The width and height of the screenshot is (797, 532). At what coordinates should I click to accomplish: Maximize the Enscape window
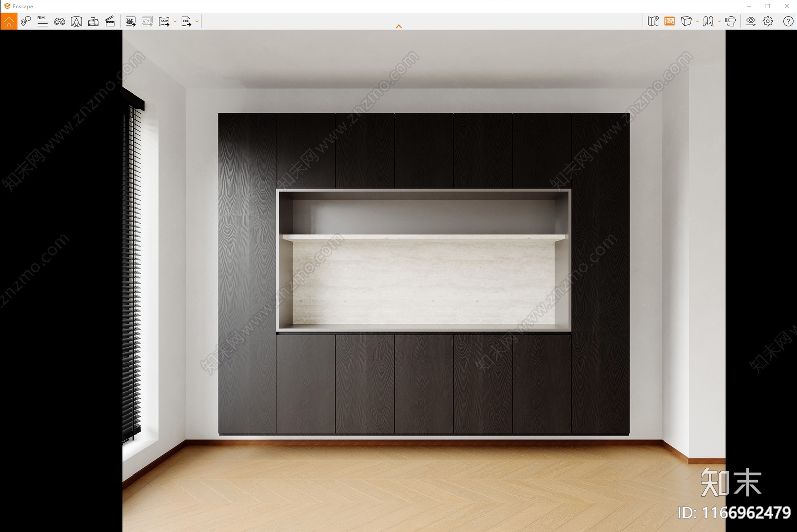[768, 6]
